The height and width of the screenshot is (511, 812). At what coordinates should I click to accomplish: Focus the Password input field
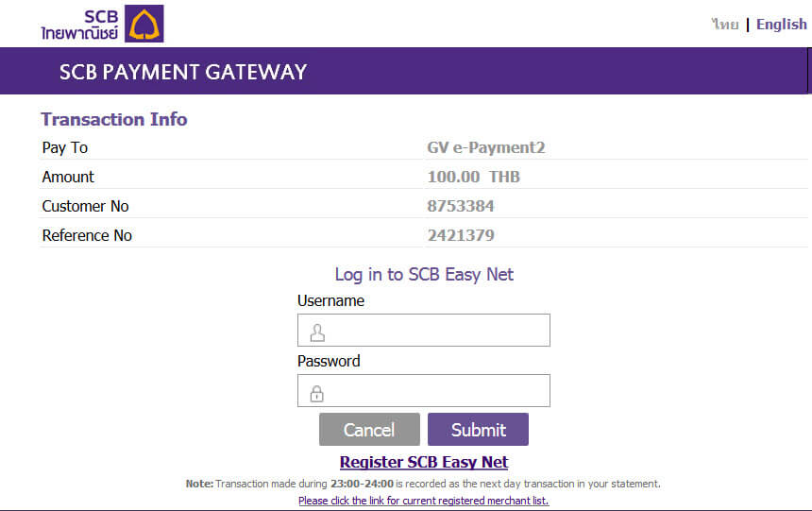434,391
